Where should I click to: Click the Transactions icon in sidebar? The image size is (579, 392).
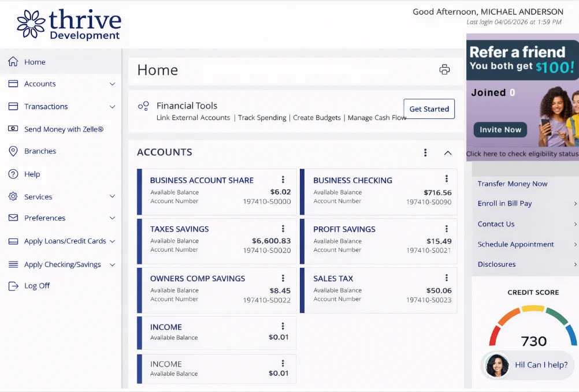point(13,106)
